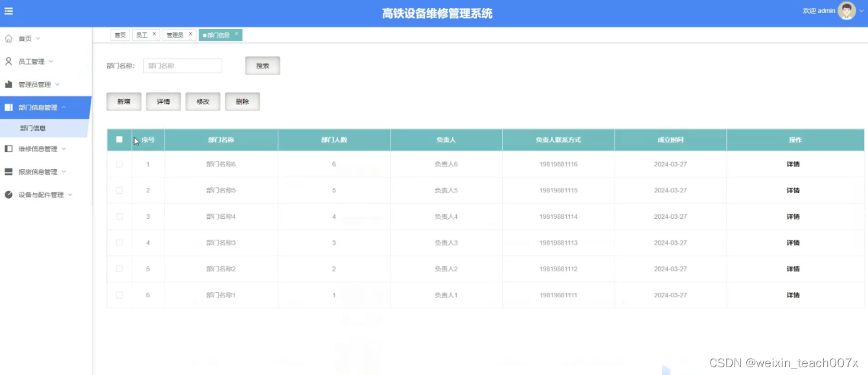Open the admin user dropdown arrow
This screenshot has width=868, height=375.
(862, 11)
